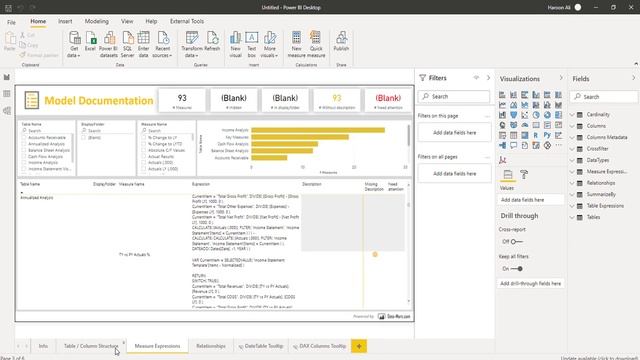Toggle the Cross-report switch
Image resolution: width=640 pixels, height=360 pixels.
(x=516, y=242)
